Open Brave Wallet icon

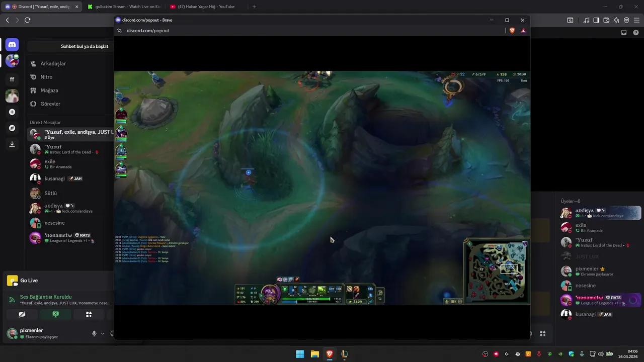[x=606, y=20]
